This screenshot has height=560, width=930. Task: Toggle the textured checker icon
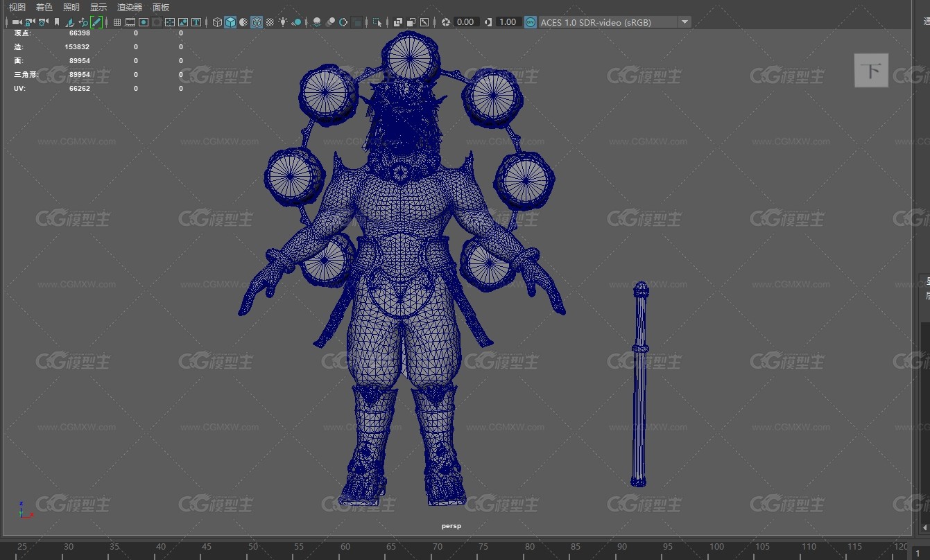(270, 22)
